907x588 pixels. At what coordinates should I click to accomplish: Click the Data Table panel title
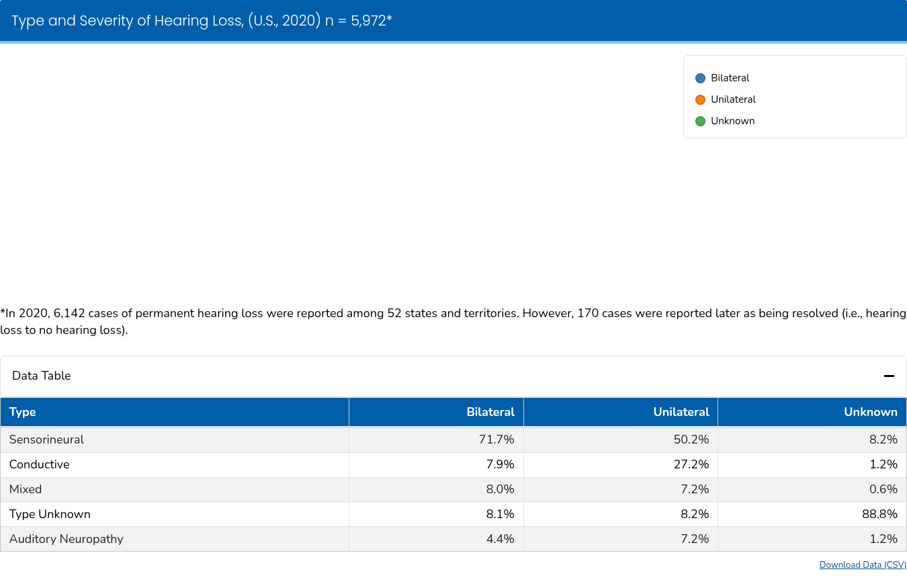[42, 376]
